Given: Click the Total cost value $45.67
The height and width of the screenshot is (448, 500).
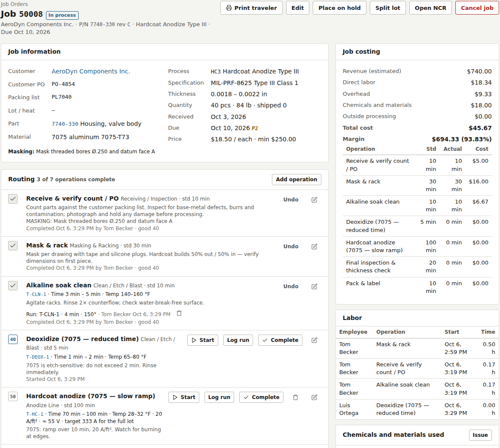Looking at the screenshot, I should click(480, 128).
